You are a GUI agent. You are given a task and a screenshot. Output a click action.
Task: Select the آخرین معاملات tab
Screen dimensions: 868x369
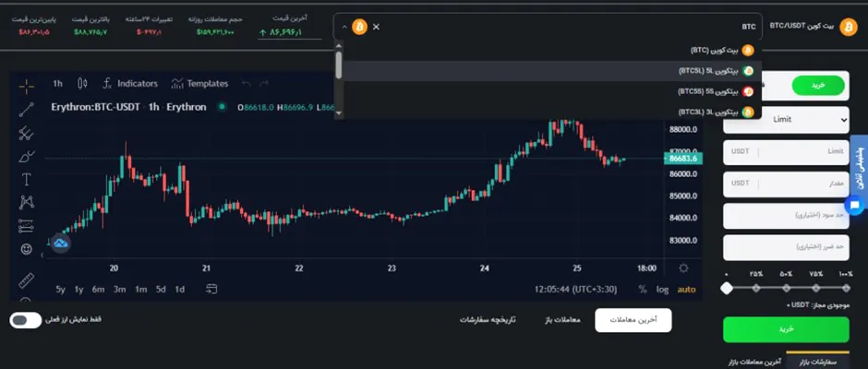coord(633,320)
